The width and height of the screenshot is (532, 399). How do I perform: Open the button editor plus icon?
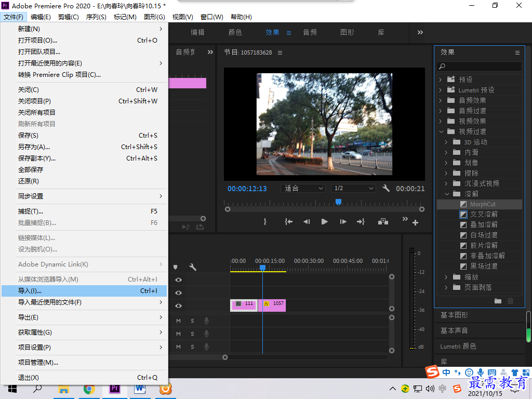[415, 222]
